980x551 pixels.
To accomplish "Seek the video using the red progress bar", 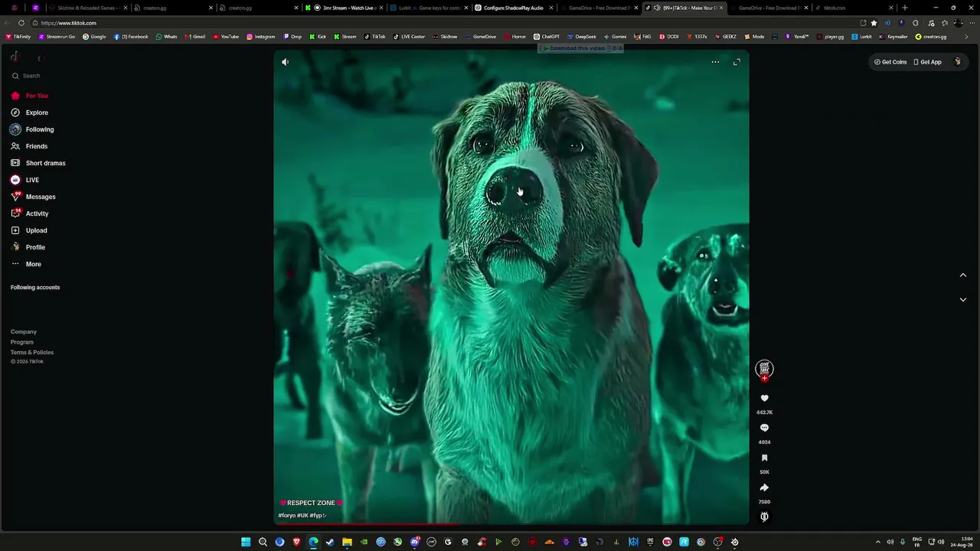I will 511,524.
